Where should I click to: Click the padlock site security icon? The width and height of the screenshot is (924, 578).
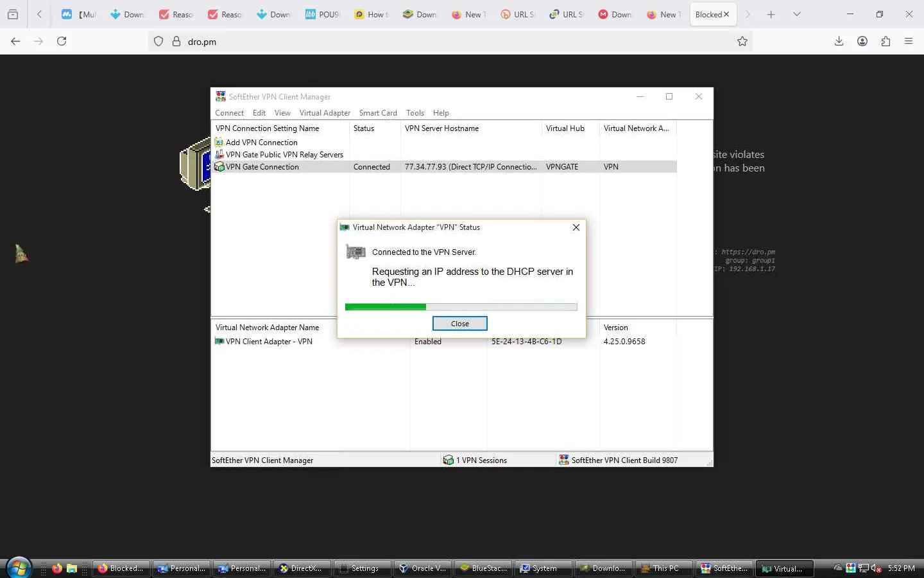176,42
